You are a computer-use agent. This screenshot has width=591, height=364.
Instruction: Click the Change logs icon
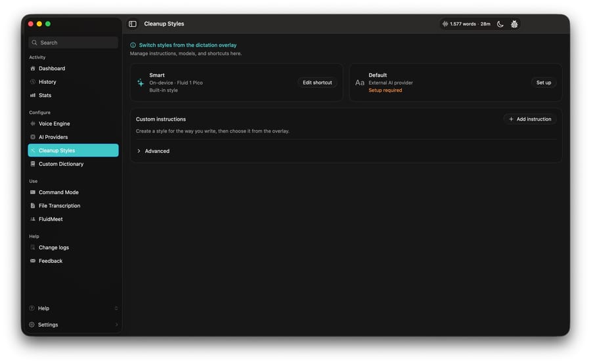(x=33, y=247)
